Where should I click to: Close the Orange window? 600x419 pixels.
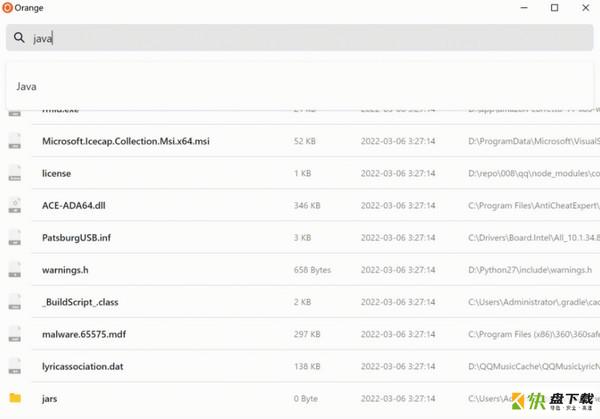[585, 8]
